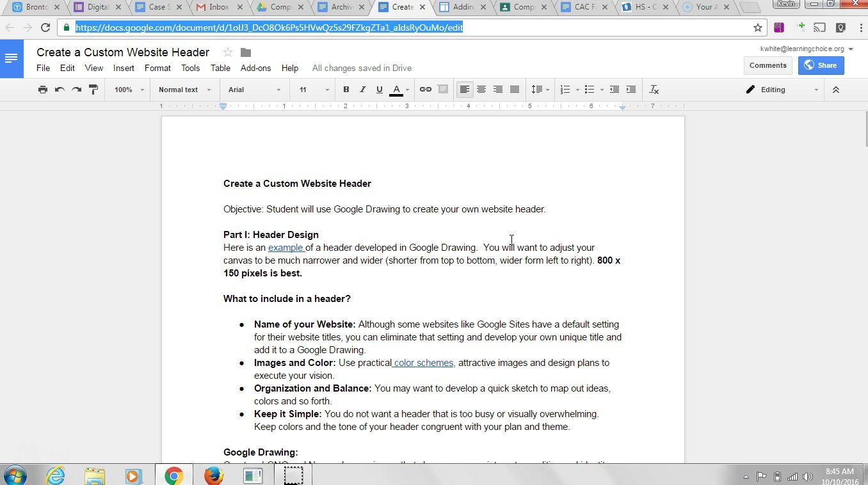Star this document with the star icon

click(x=227, y=52)
